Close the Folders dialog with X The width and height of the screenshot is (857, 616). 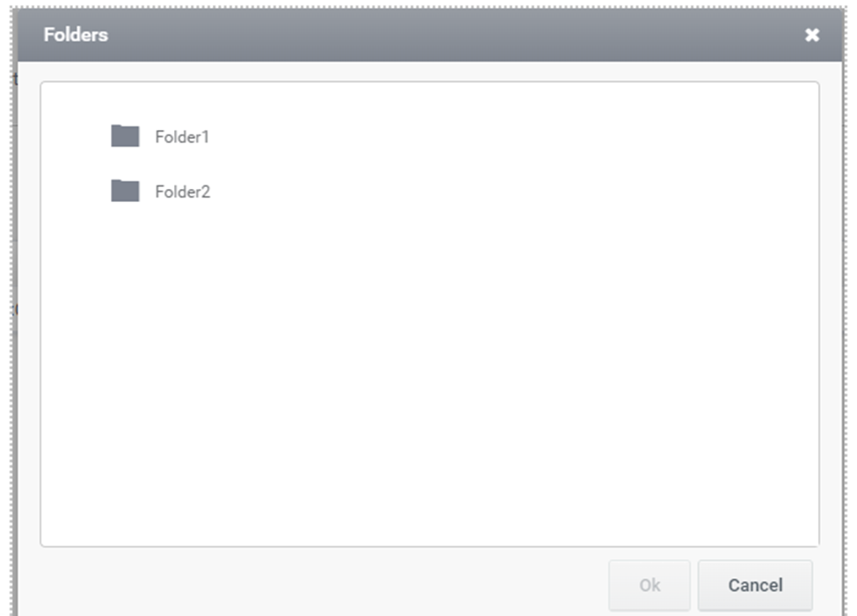[x=812, y=35]
